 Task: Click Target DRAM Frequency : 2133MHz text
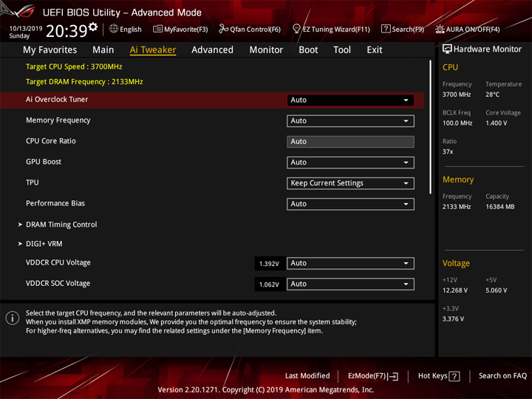[x=84, y=82]
